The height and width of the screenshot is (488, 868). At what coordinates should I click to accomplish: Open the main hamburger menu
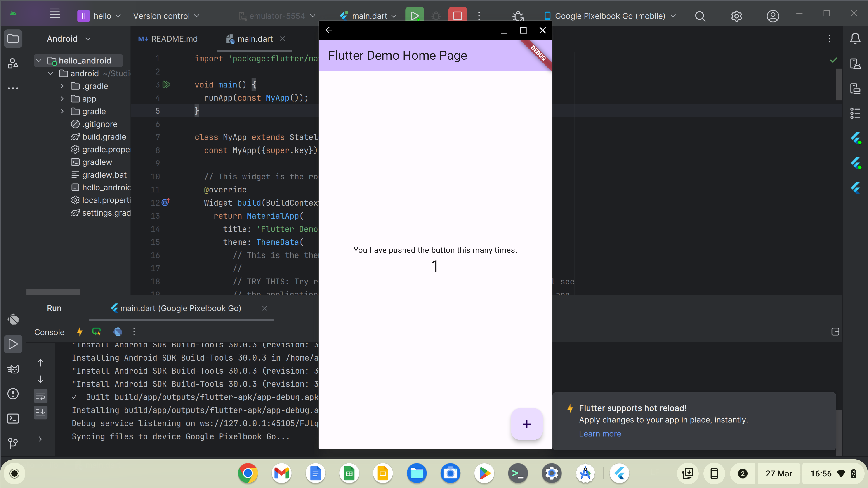click(x=55, y=14)
